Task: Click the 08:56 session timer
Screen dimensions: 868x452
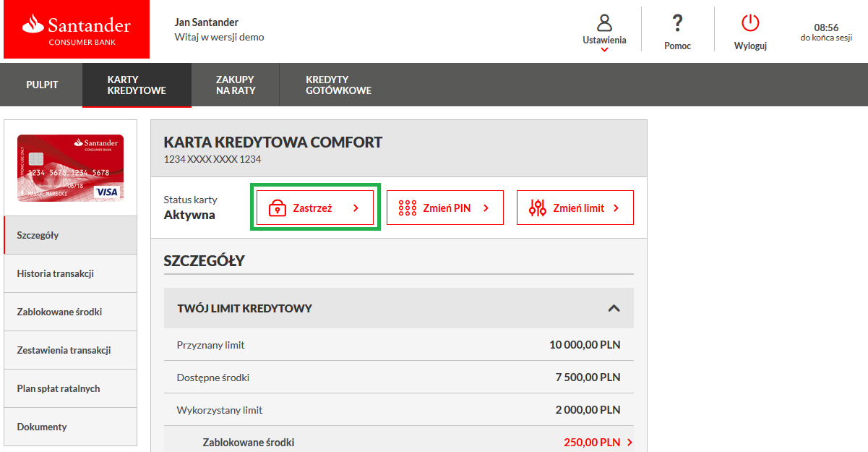Action: click(825, 27)
